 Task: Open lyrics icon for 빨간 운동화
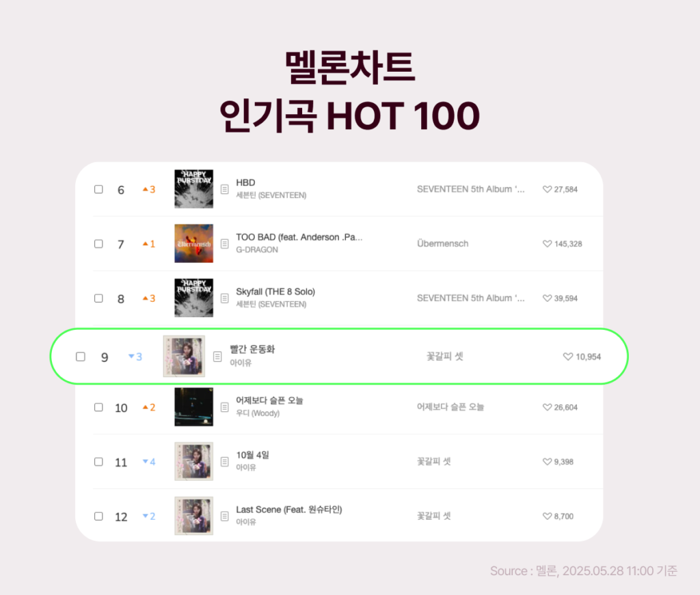coord(217,357)
